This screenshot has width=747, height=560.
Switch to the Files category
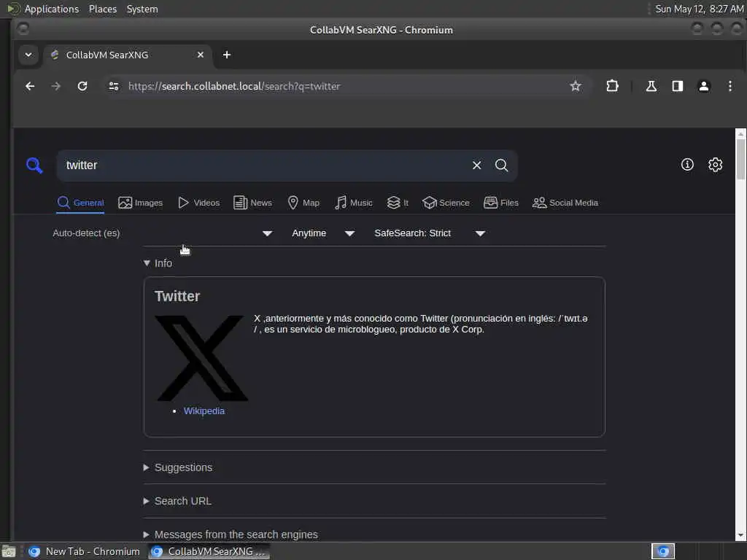[500, 203]
